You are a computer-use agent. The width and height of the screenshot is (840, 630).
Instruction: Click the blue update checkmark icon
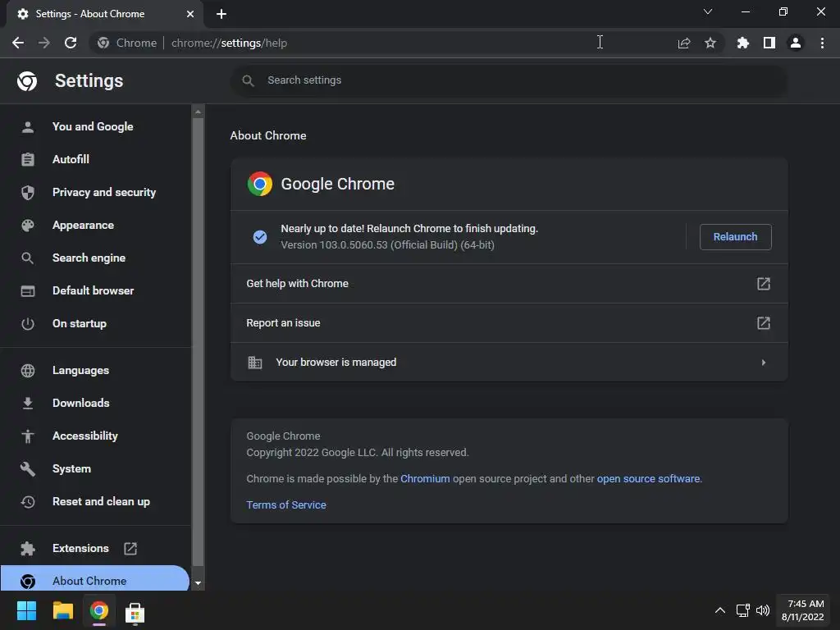260,237
